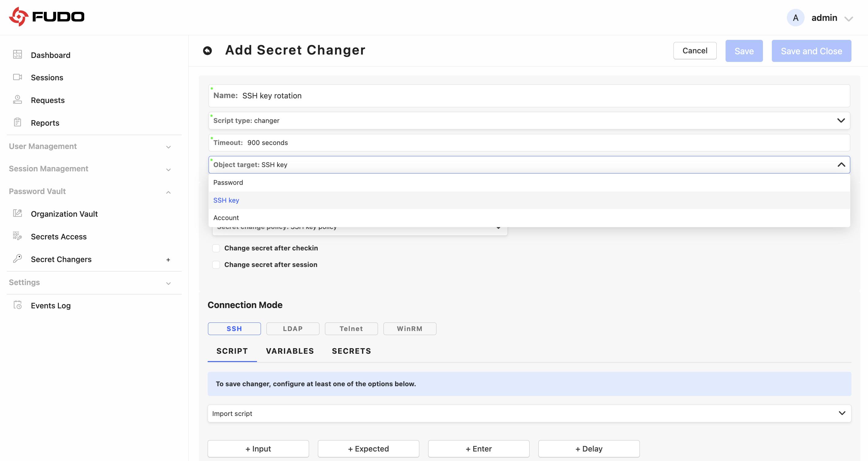Screen dimensions: 868x461
Task: Select SSH connection mode
Action: click(234, 329)
